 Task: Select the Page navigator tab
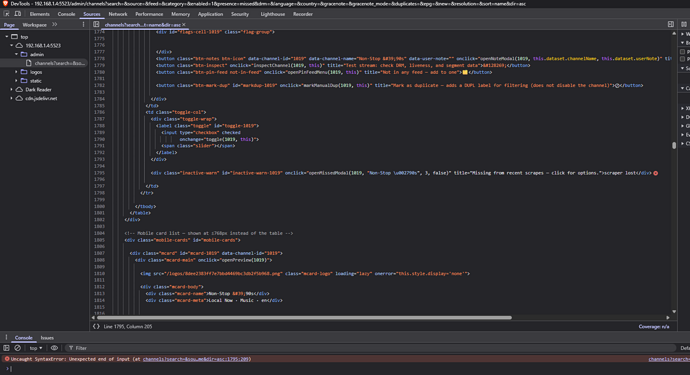[x=9, y=25]
